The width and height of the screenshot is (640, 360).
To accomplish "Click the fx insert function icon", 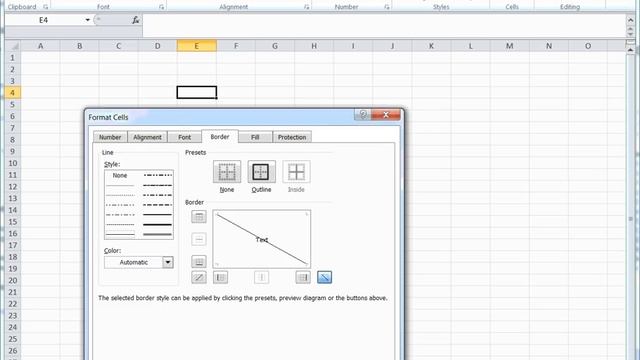I will coord(136,20).
